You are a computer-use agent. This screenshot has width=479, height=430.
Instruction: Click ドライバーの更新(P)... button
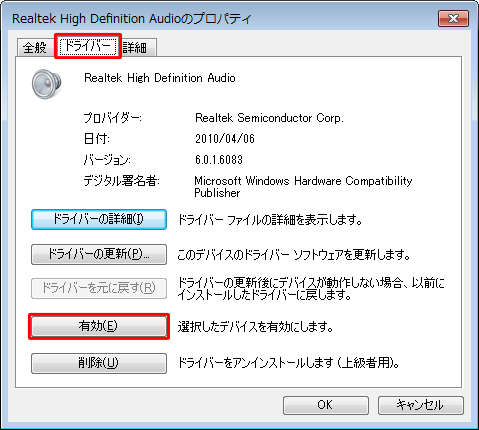point(99,255)
